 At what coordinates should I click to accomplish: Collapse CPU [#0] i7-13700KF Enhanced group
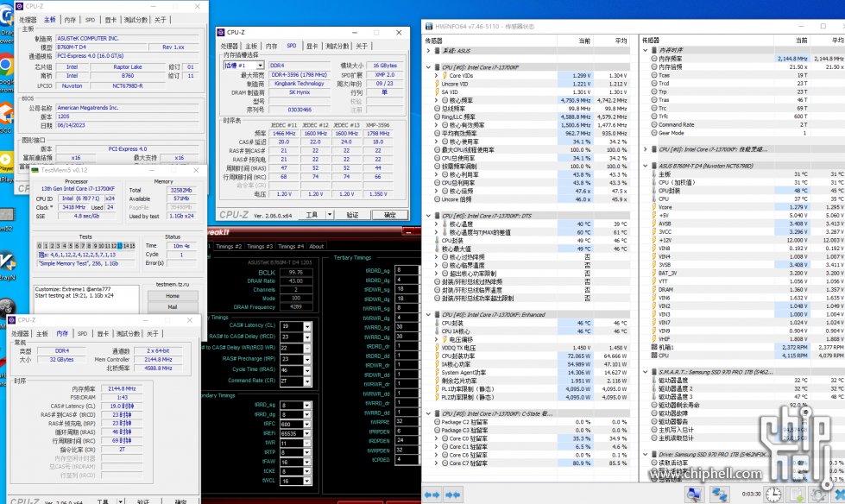click(429, 315)
